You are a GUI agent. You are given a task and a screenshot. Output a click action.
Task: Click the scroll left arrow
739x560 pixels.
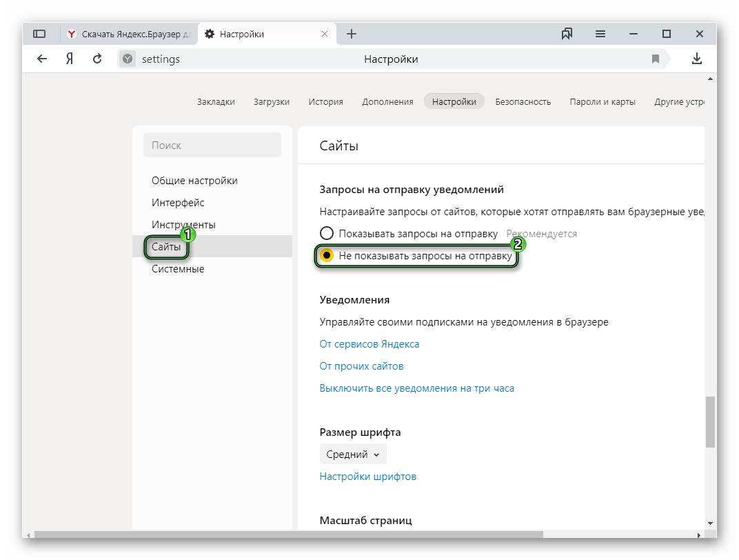pos(29,534)
